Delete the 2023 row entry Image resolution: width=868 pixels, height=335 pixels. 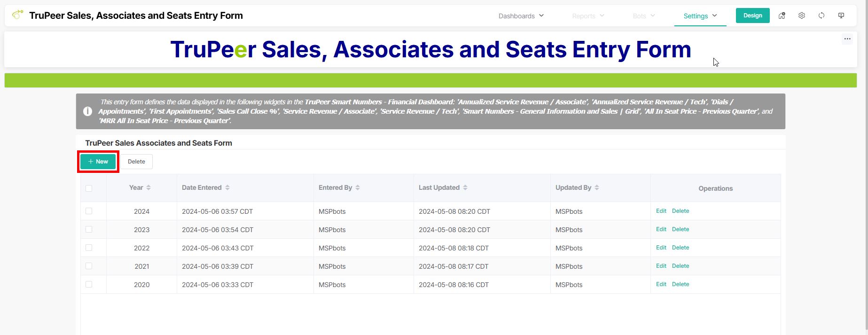[x=680, y=229]
